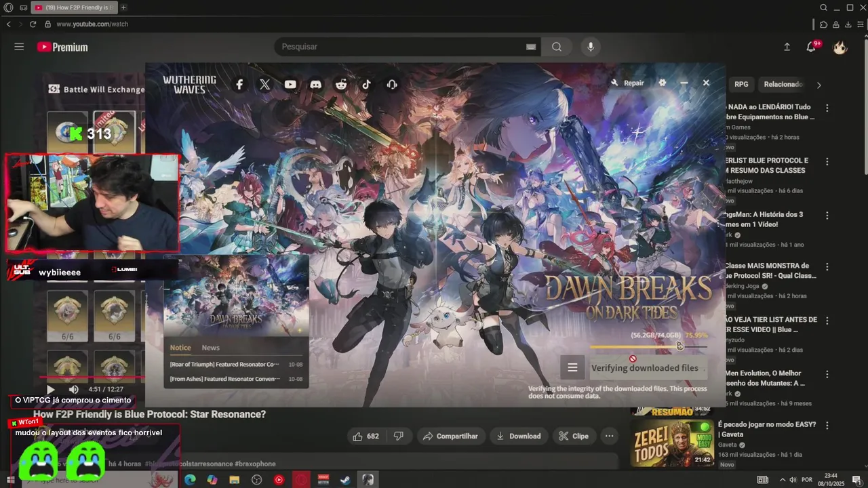Open browser downloads icon

click(848, 24)
